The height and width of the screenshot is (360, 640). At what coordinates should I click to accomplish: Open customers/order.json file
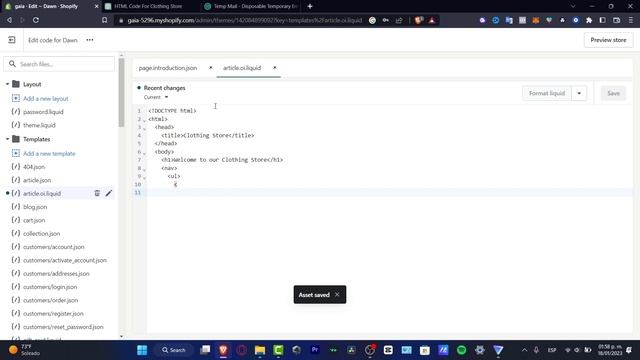coord(50,300)
